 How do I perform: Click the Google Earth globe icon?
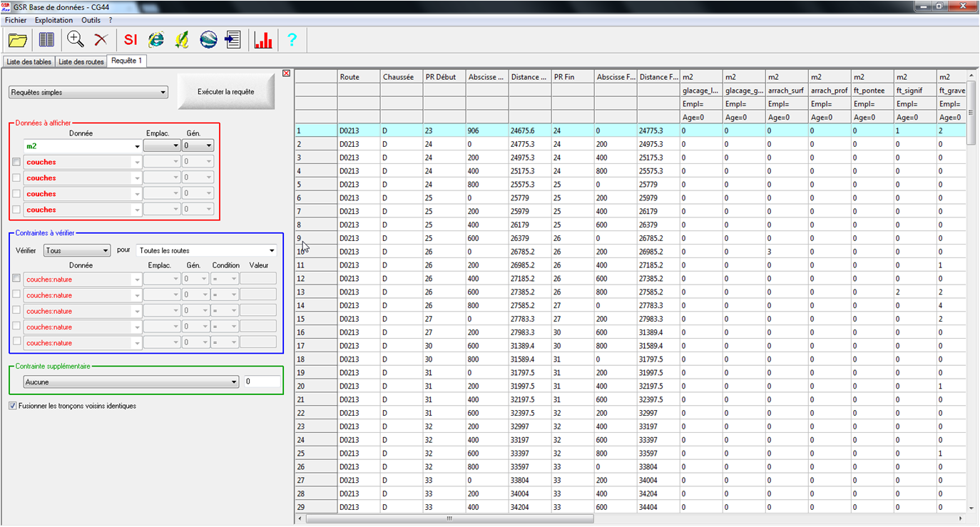tap(208, 40)
